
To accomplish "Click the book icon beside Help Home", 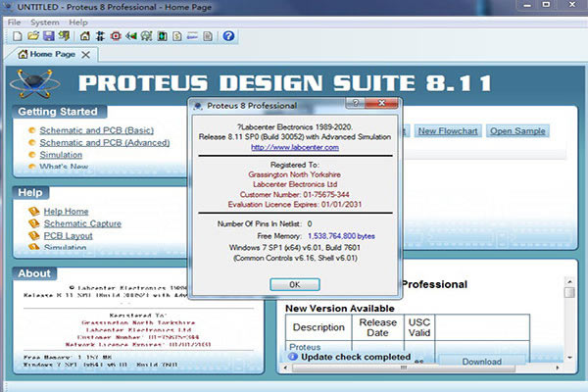I will 34,212.
